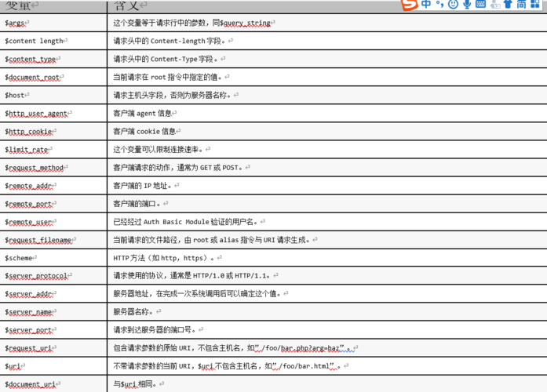Viewport: 547px width, 392px height.
Task: Click description "客户端 agent 信息"
Action: (142, 113)
